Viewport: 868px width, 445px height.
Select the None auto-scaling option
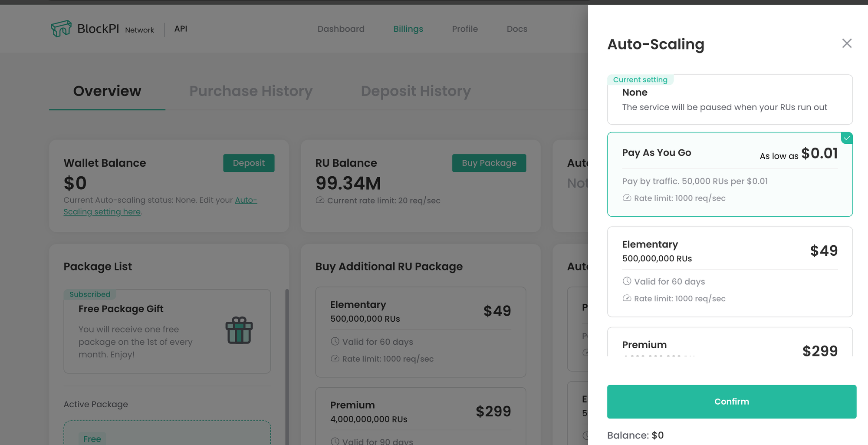tap(730, 100)
